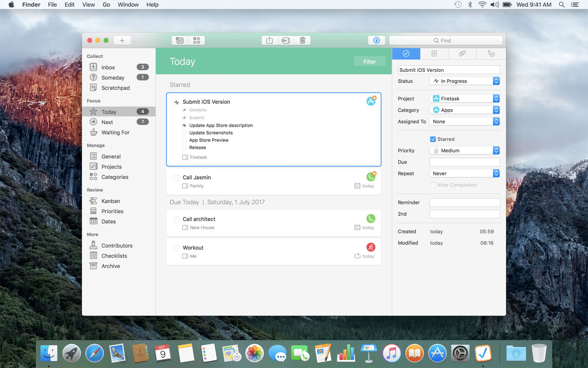Open the Window menu in the menu bar
The width and height of the screenshot is (588, 368).
(x=128, y=4)
